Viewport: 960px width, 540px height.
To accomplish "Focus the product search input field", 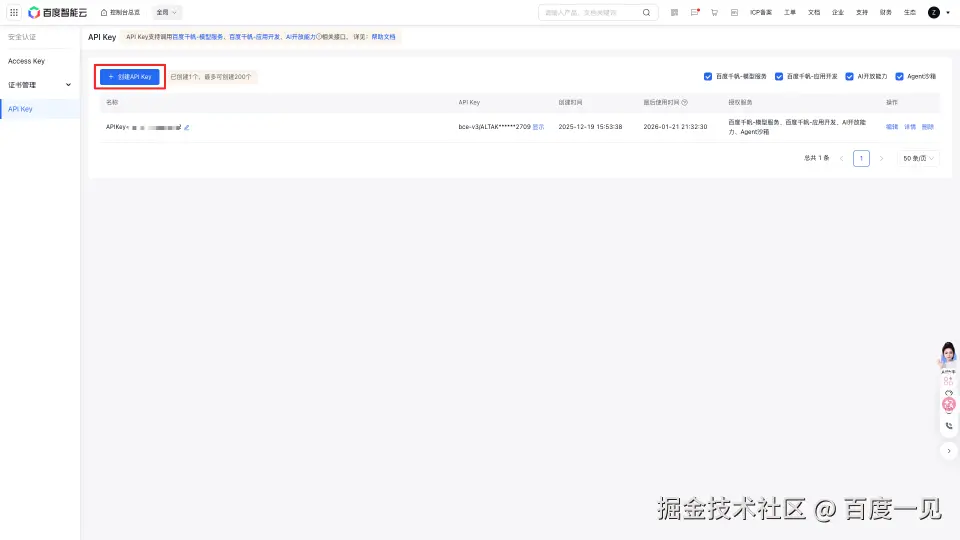I will 590,12.
